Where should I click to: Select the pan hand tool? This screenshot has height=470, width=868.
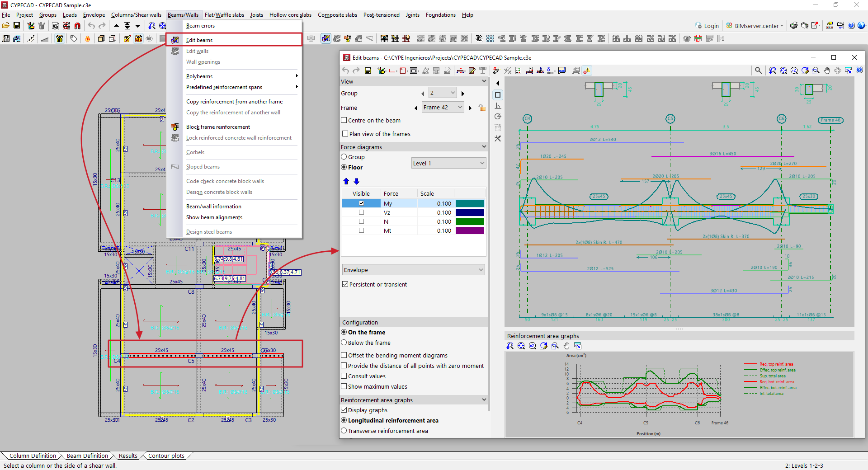pyautogui.click(x=827, y=70)
